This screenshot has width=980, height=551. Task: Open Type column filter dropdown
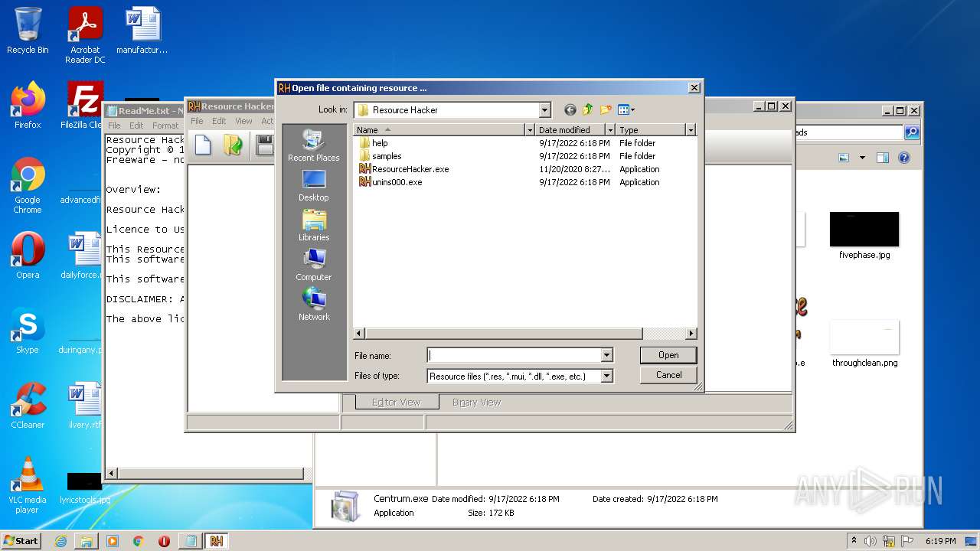(691, 130)
